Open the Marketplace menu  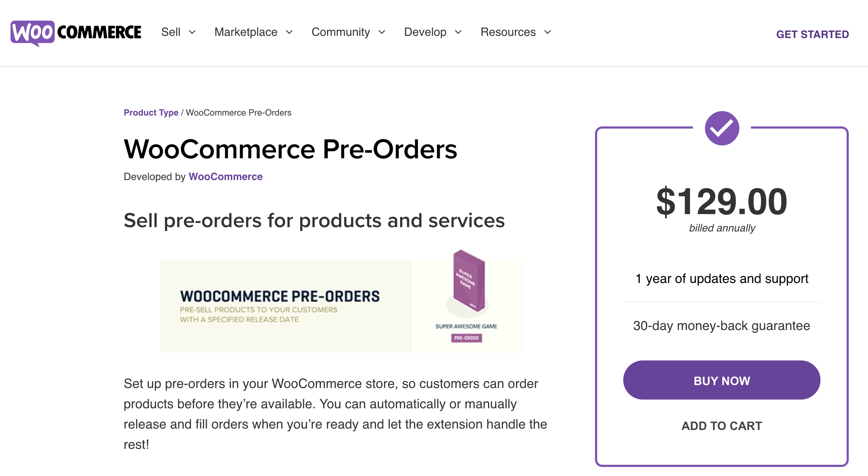point(246,32)
